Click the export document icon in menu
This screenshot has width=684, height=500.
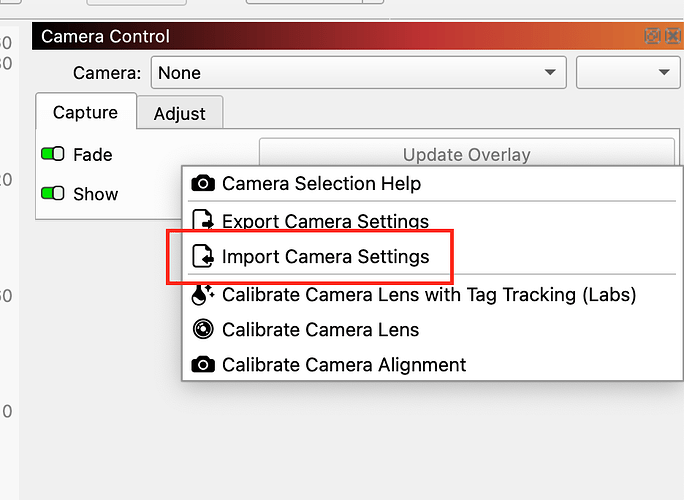point(203,221)
